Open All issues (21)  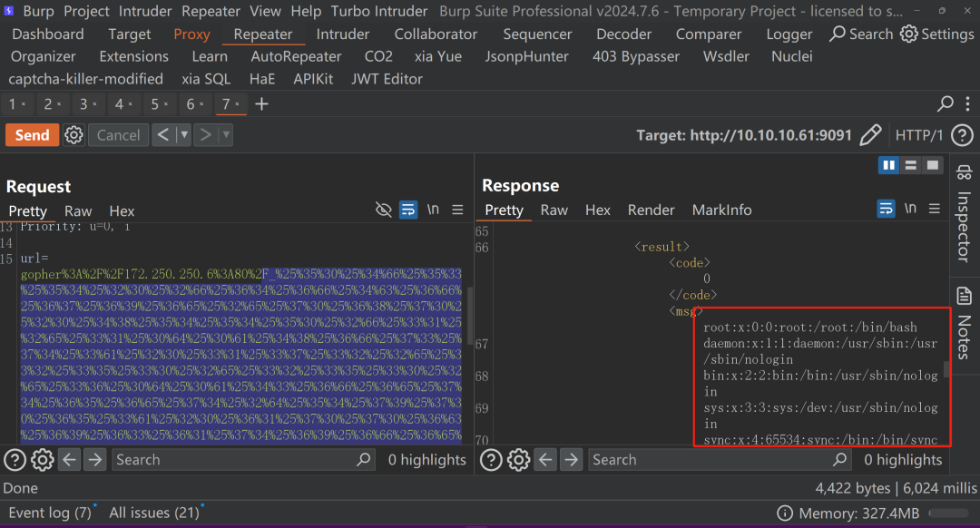[154, 513]
